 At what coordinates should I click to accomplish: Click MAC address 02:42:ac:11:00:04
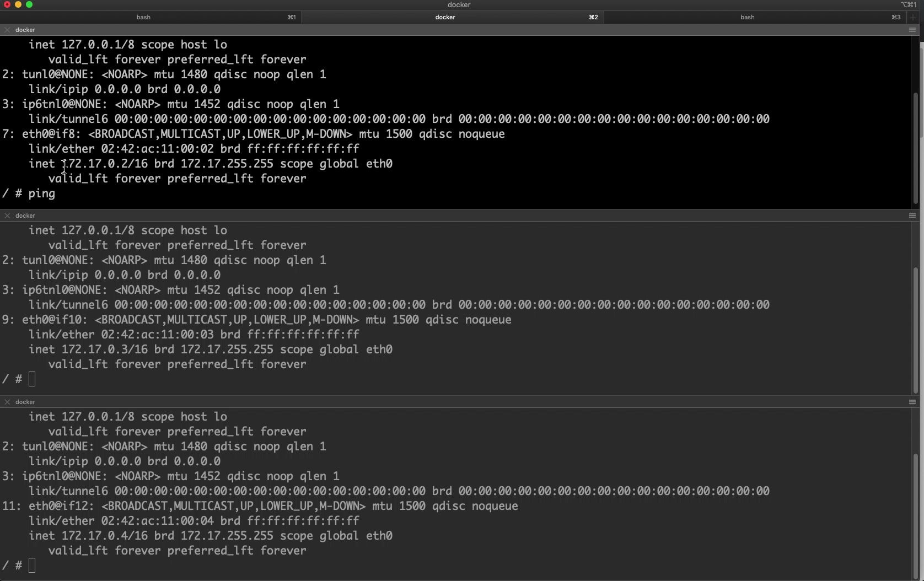157,521
